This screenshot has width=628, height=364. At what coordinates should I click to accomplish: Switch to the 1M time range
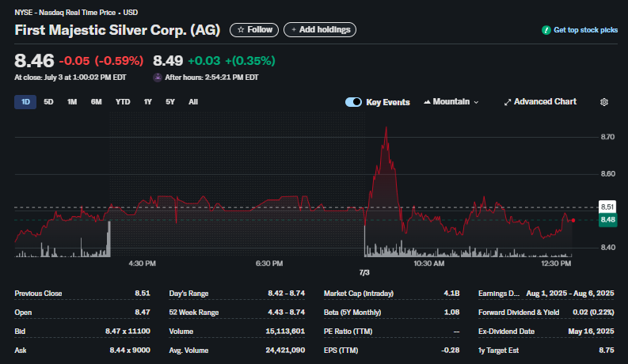(x=72, y=102)
